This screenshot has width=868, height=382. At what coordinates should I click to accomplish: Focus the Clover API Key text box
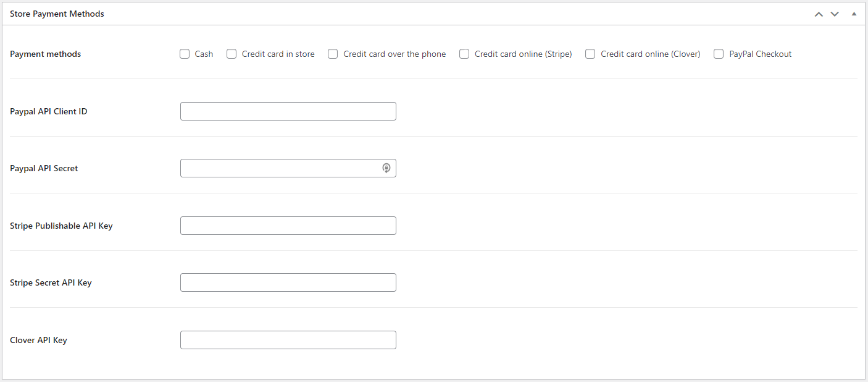click(x=288, y=340)
